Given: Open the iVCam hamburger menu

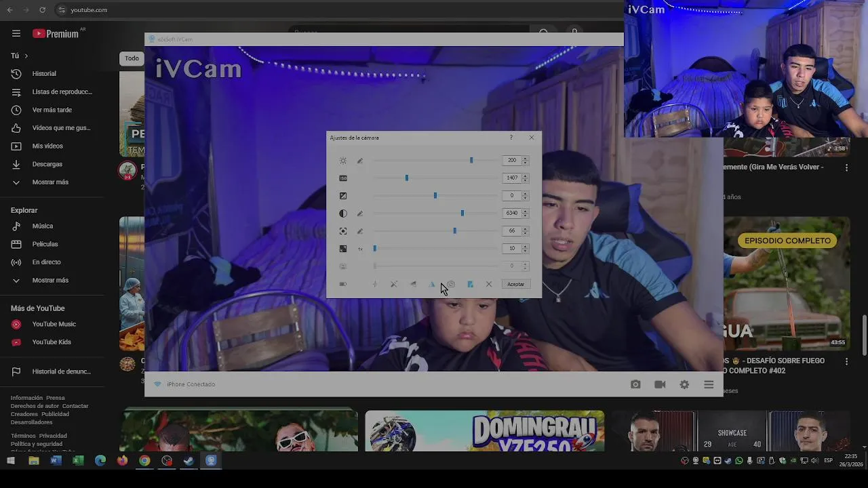Looking at the screenshot, I should tap(709, 384).
